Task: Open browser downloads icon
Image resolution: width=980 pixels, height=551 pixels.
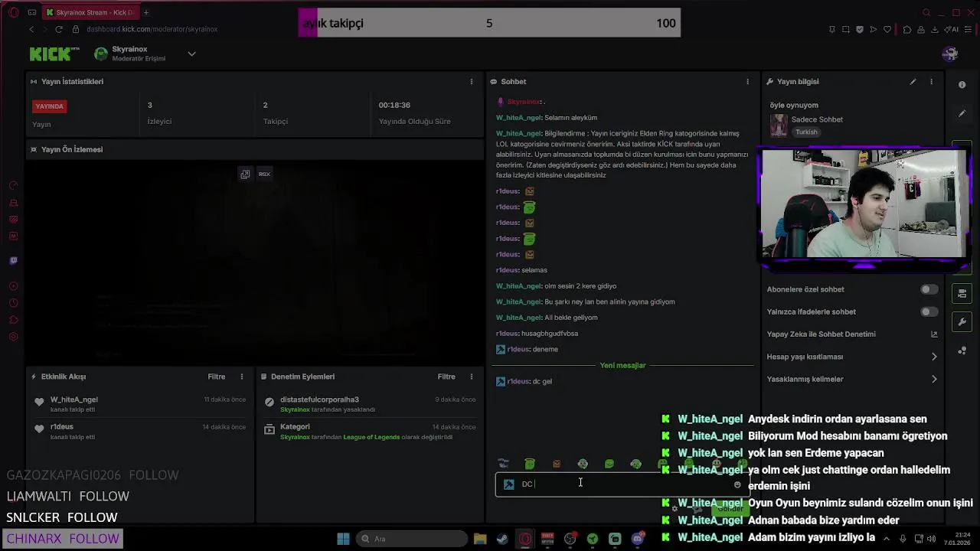Action: point(934,29)
